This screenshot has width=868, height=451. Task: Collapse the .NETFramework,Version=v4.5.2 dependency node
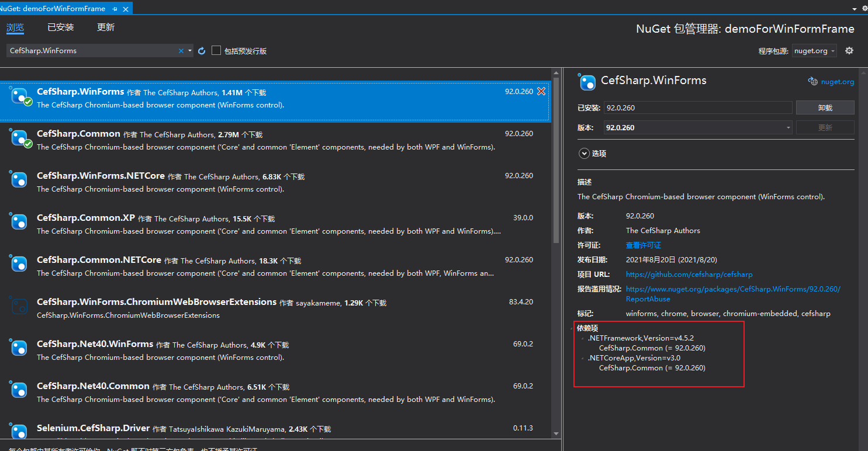[583, 339]
